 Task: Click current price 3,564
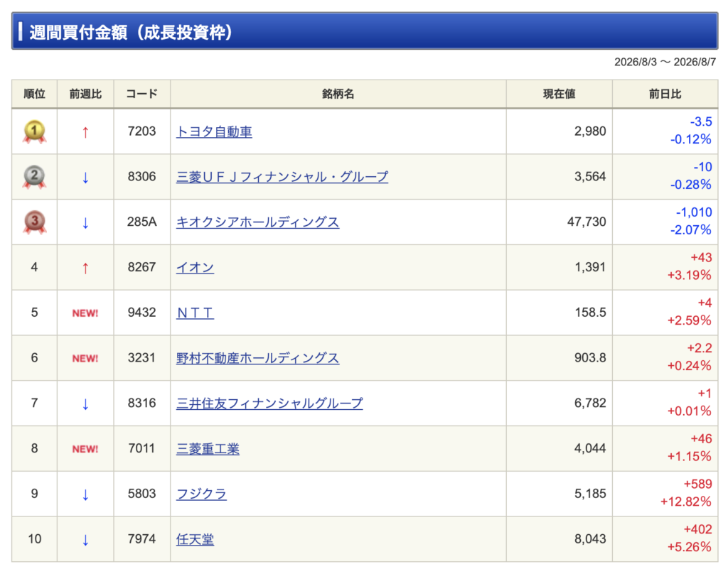590,177
